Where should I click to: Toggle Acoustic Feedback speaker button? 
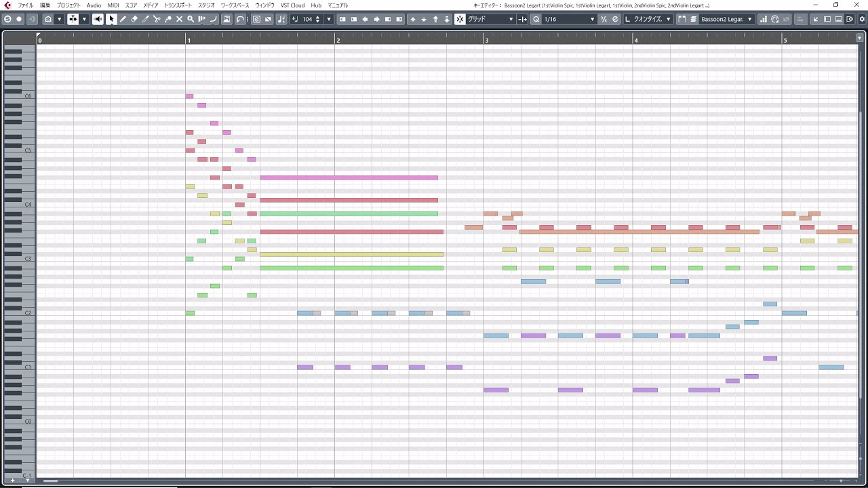point(98,19)
